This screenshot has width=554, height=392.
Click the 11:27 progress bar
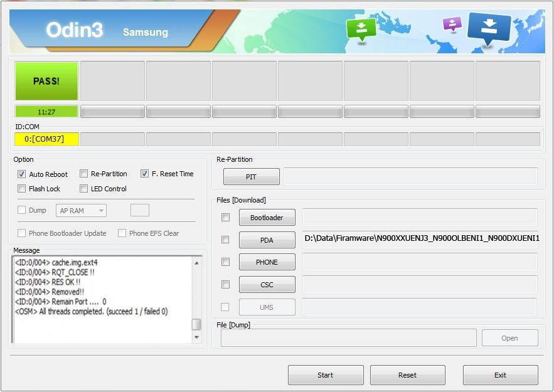pos(46,112)
